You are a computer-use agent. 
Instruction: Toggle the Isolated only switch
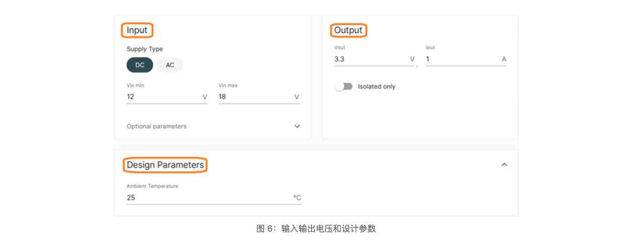click(344, 87)
